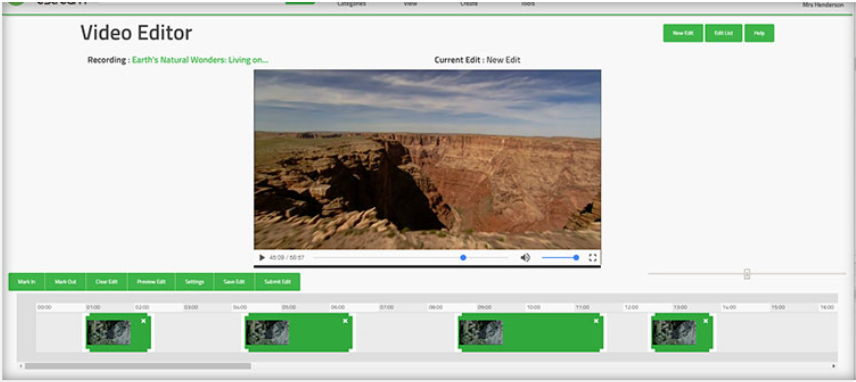Open the Settings option in edit toolbar
Viewport: 856px width, 382px height.
195,282
